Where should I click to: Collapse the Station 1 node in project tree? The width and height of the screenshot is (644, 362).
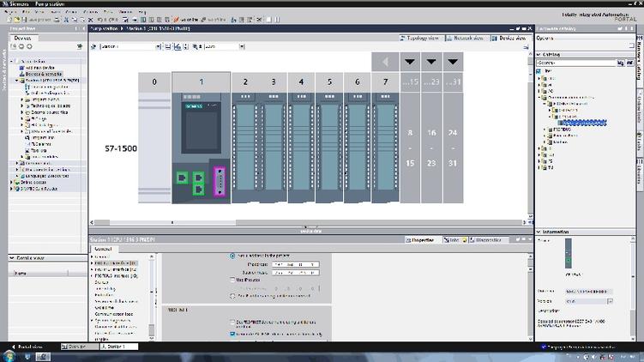click(17, 81)
